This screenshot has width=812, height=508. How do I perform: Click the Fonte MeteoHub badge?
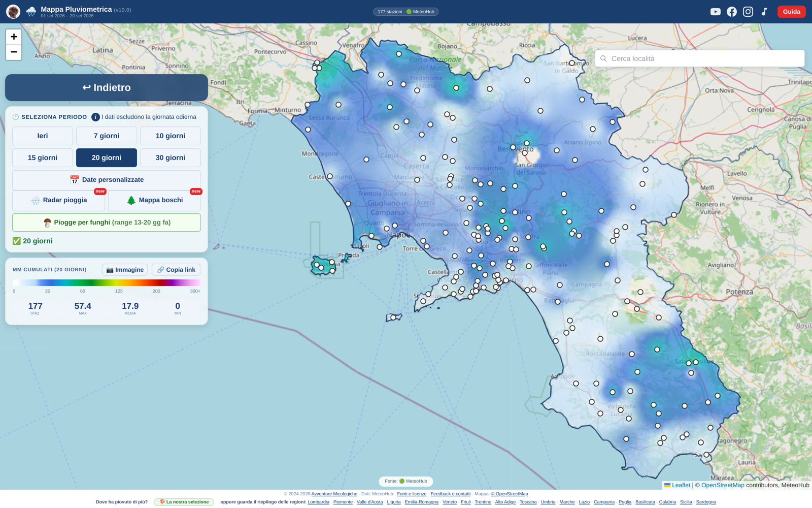pos(406,481)
